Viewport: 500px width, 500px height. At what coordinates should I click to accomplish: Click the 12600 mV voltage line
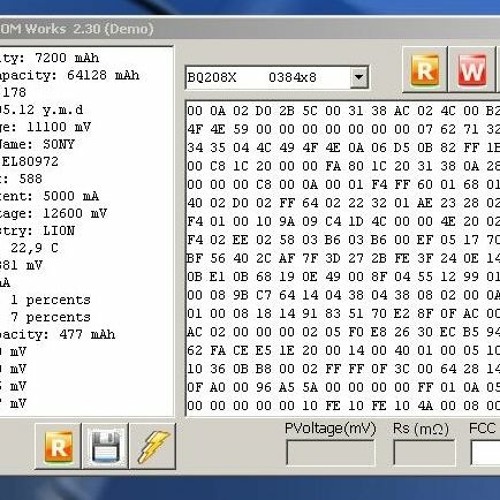(x=53, y=213)
